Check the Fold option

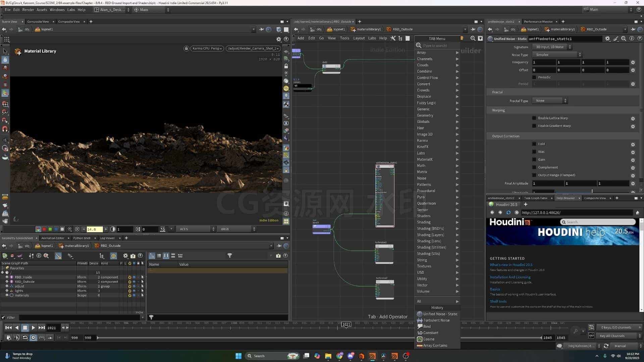coord(534,144)
